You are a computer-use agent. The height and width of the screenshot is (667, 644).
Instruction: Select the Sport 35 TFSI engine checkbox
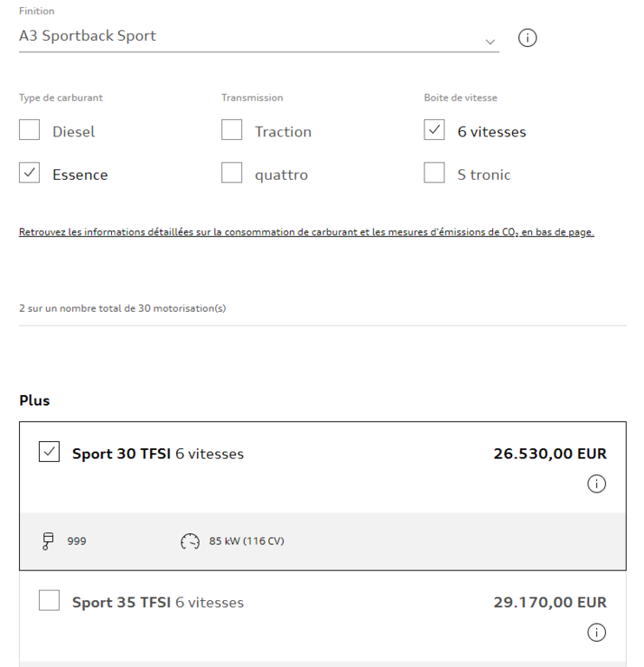coord(49,601)
